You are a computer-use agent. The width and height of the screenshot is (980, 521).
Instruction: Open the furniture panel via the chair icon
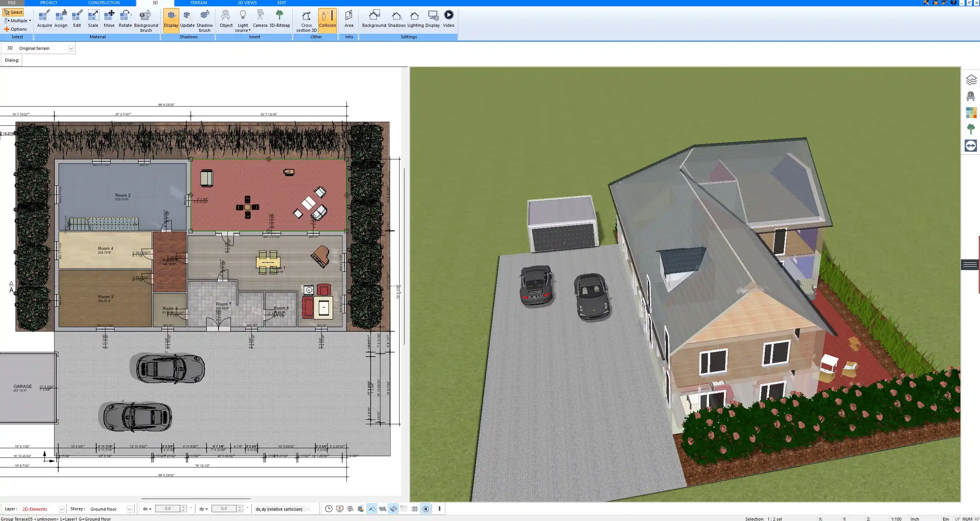coord(971,95)
